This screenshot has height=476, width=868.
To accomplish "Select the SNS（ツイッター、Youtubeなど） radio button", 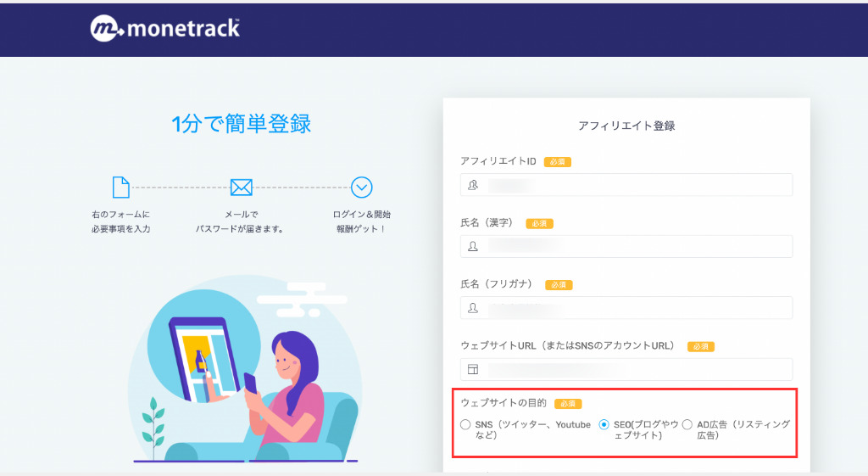I will click(465, 424).
